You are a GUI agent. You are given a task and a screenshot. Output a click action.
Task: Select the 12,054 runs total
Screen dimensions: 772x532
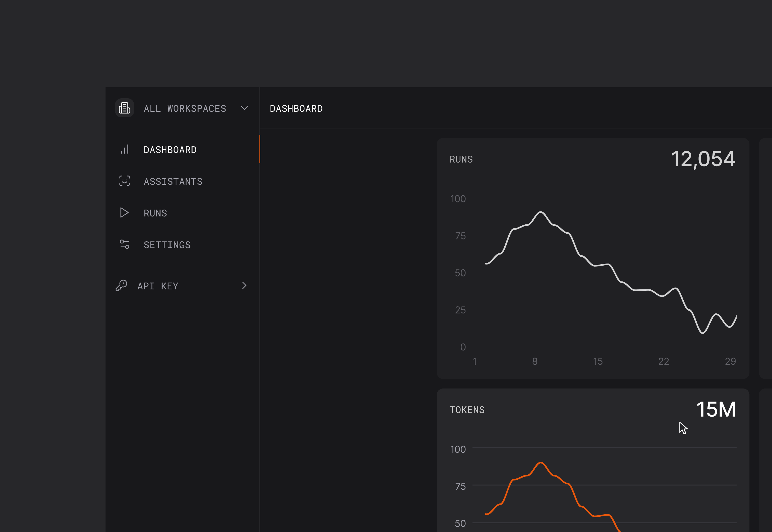[x=703, y=159]
